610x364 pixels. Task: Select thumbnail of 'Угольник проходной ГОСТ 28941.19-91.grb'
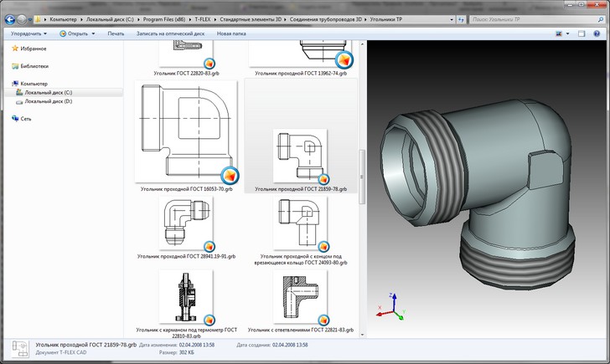(186, 223)
